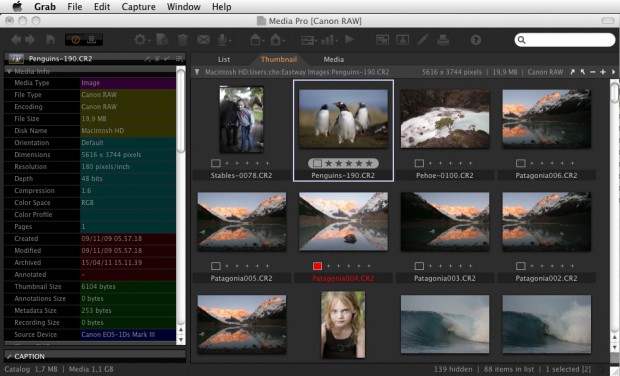Click the thumbnail grid vertical scrollbar thumb

(614, 92)
